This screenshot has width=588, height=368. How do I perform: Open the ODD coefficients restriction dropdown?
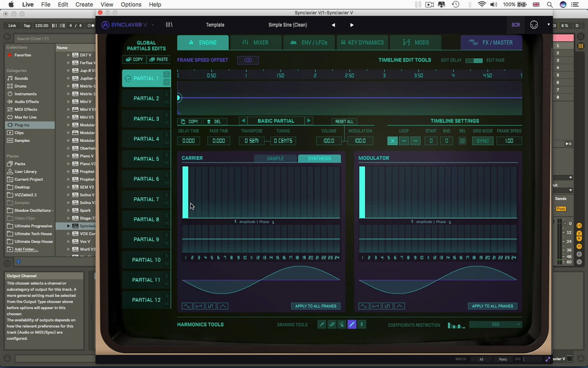496,324
